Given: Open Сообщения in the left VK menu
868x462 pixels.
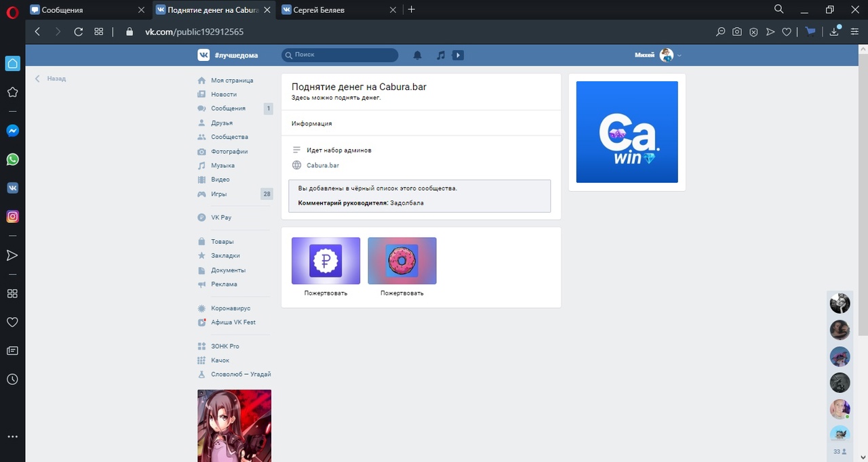Looking at the screenshot, I should (x=228, y=108).
